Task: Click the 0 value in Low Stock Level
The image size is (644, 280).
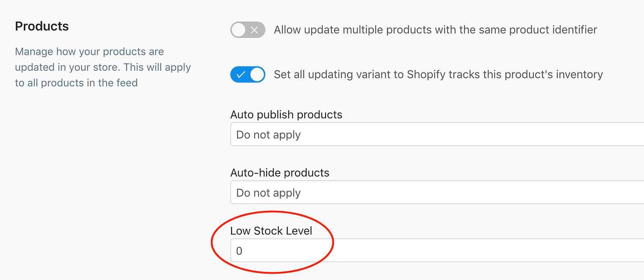Action: pyautogui.click(x=239, y=251)
